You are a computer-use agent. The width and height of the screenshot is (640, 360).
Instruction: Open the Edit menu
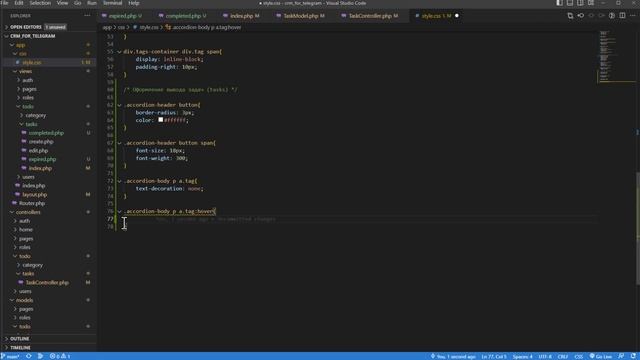click(x=19, y=3)
